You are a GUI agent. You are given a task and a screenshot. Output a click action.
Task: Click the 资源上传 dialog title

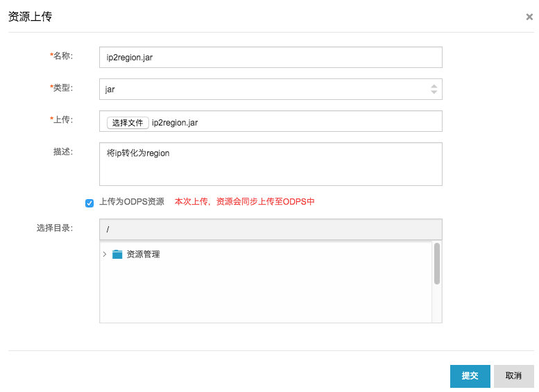click(x=31, y=17)
